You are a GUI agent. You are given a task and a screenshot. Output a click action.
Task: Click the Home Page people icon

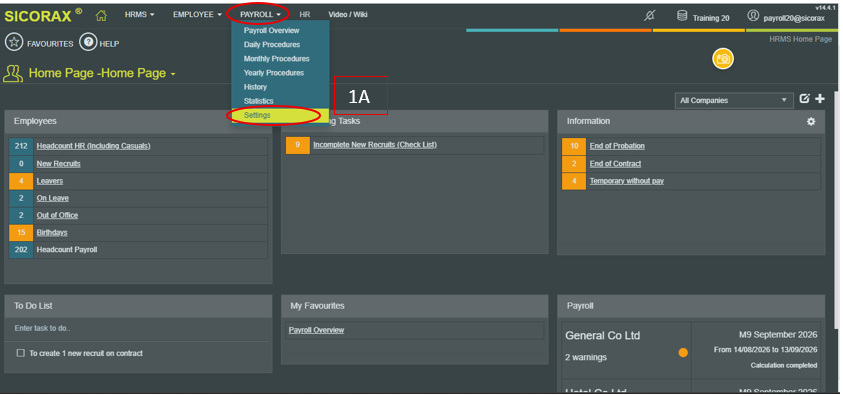tap(13, 73)
